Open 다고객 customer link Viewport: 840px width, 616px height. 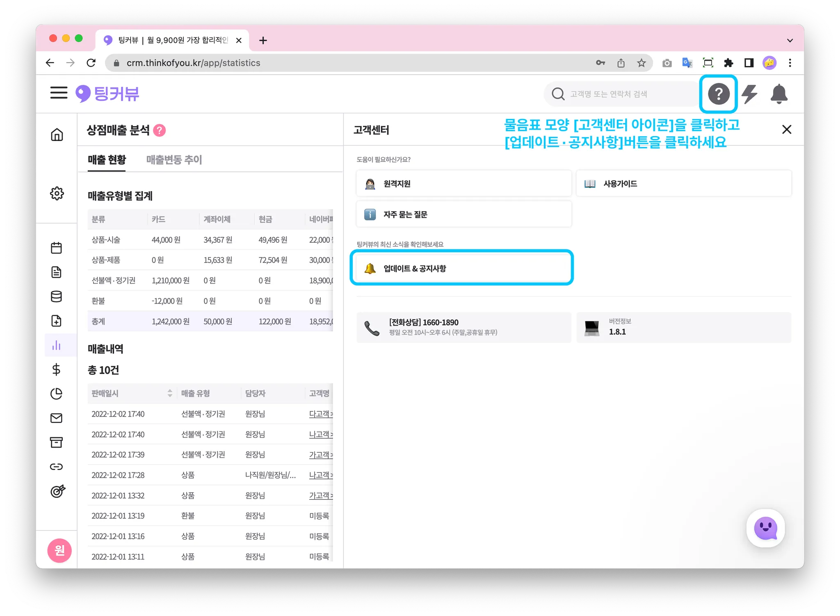[x=320, y=414]
